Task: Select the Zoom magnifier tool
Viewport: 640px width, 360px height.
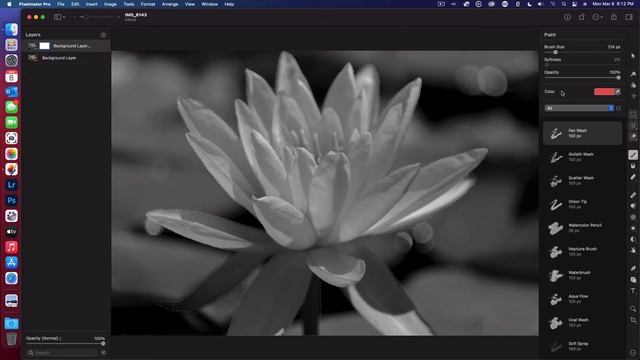Action: tap(633, 309)
